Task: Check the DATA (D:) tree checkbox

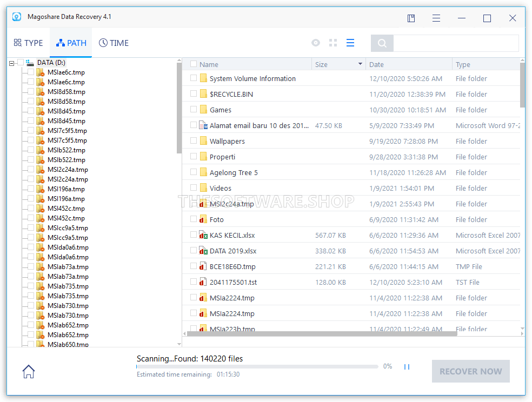Action: click(21, 62)
